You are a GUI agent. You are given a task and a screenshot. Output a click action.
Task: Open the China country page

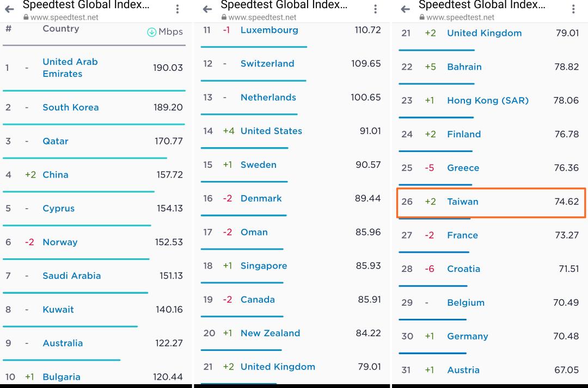point(56,175)
